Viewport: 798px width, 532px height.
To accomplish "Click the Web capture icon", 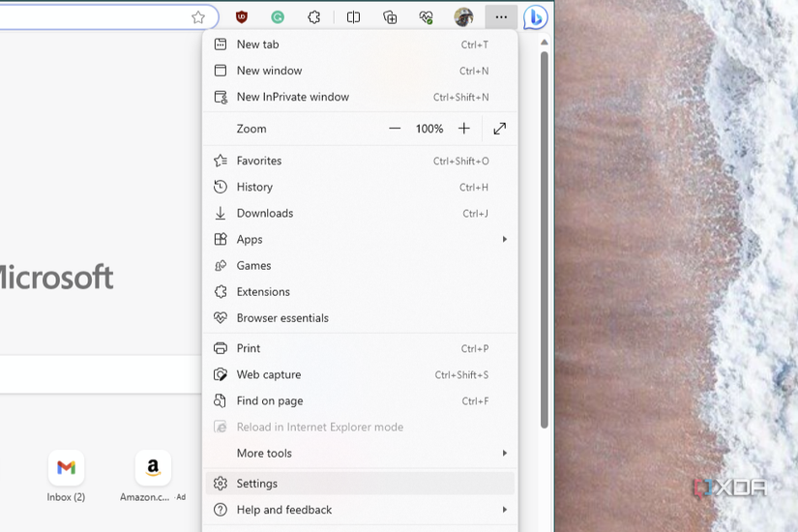I will tap(221, 374).
